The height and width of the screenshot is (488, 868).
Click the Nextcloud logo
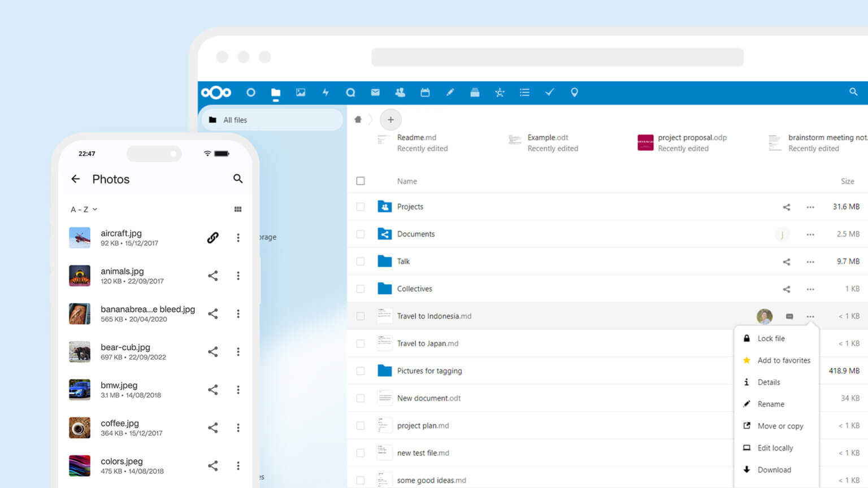[x=216, y=92]
